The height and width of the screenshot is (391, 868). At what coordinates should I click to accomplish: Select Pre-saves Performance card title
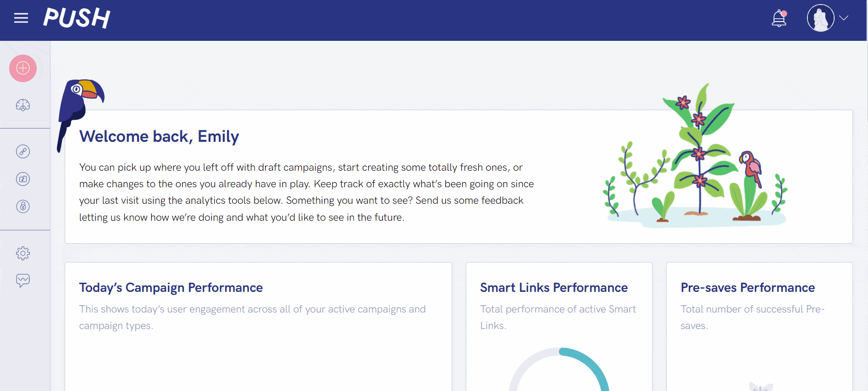(x=748, y=288)
